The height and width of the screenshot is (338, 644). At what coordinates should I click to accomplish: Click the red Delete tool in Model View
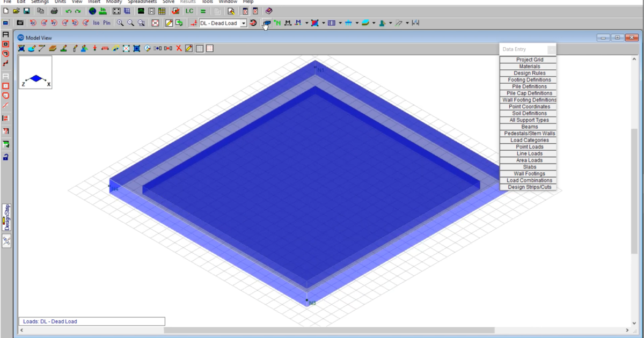click(179, 48)
